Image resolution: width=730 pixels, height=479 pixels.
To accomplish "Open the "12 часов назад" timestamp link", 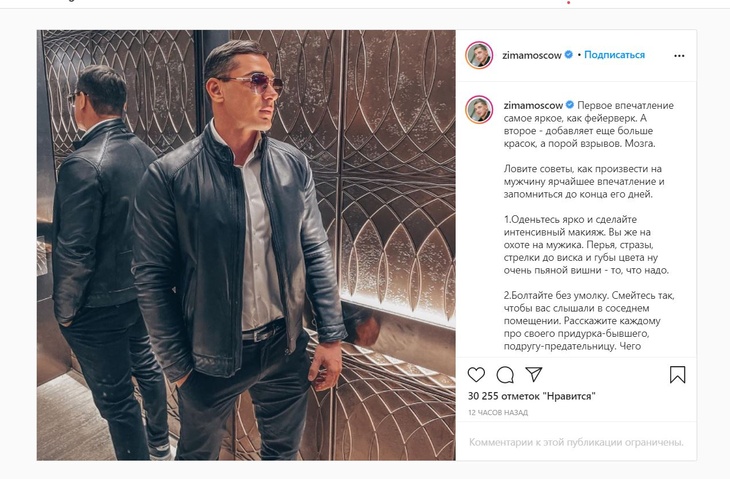I will [499, 413].
